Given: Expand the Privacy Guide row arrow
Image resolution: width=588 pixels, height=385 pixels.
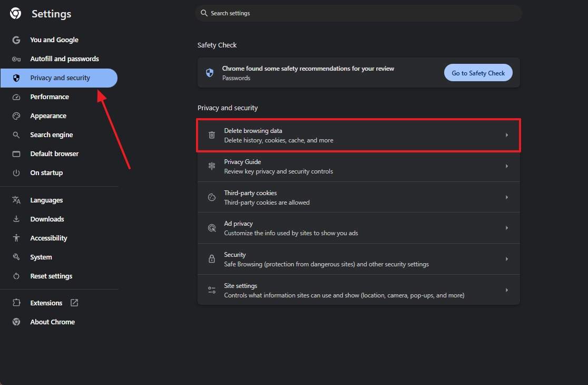Looking at the screenshot, I should coord(507,166).
